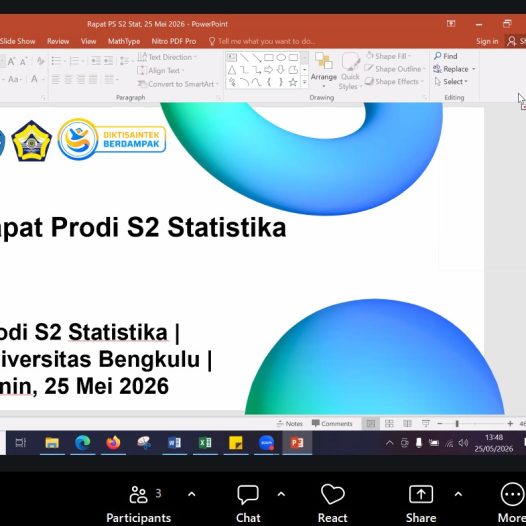Screen dimensions: 526x526
Task: Click the Increase List Level icon
Action: coord(108,61)
